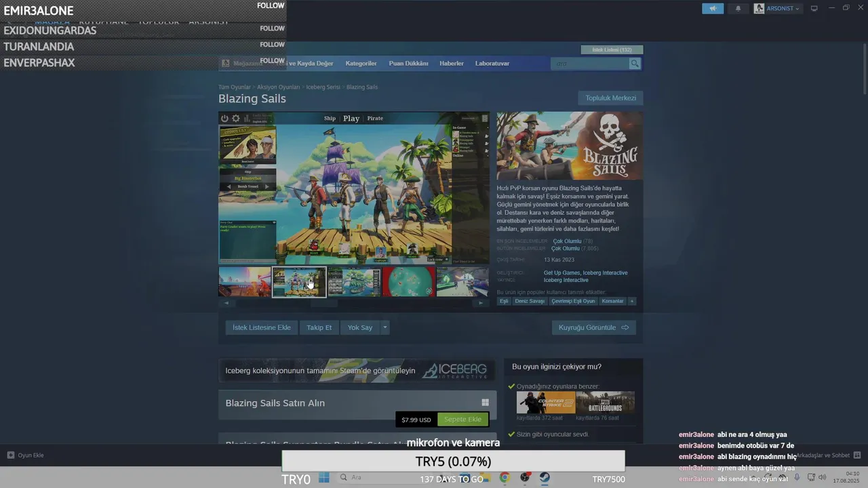The height and width of the screenshot is (488, 868).
Task: Click the Takip Et button
Action: pos(319,327)
